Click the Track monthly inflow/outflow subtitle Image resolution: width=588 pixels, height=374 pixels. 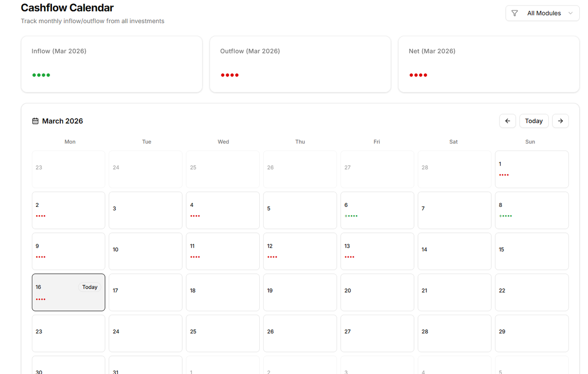93,21
